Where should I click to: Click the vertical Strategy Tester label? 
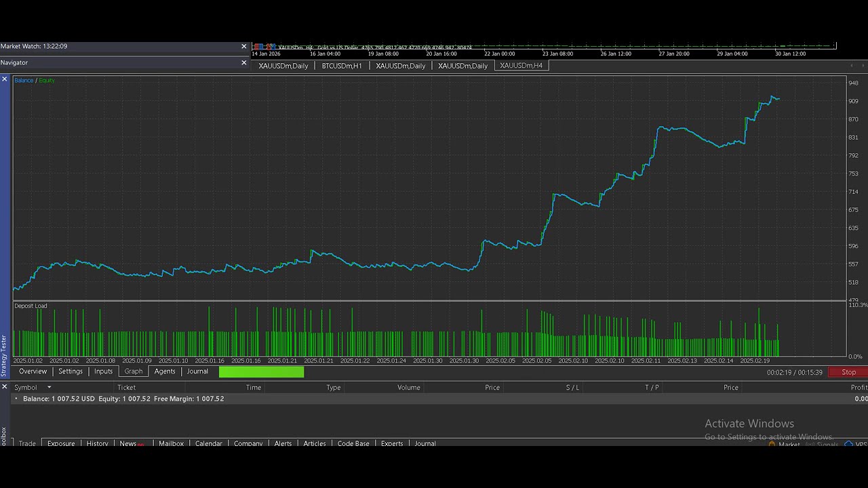(x=3, y=356)
